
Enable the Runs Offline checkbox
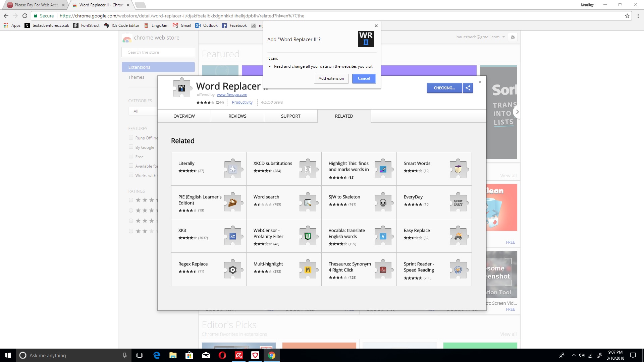(131, 137)
